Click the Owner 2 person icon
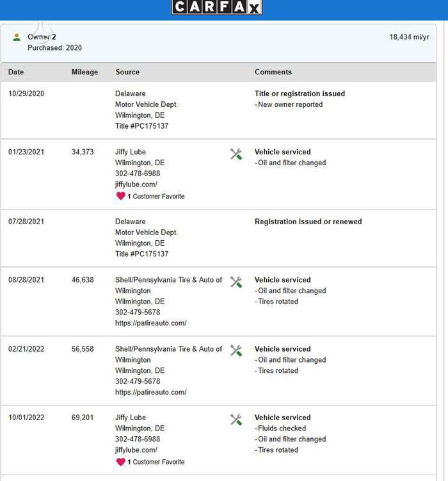The image size is (448, 481). (x=17, y=37)
